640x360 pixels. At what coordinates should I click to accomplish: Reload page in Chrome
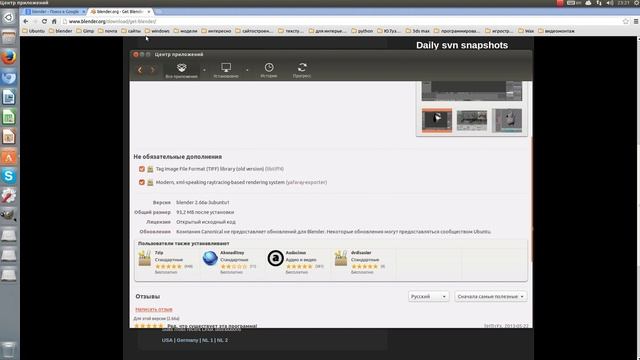44,21
